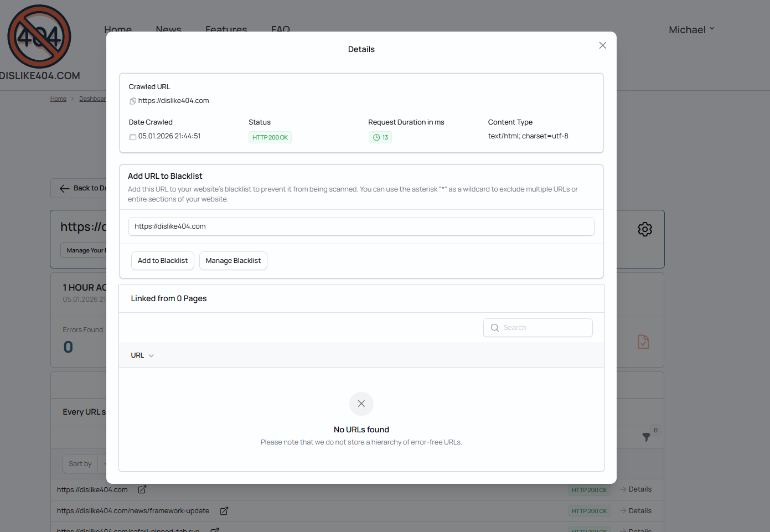The height and width of the screenshot is (532, 770).
Task: Click the clock icon in request duration badge
Action: 376,138
